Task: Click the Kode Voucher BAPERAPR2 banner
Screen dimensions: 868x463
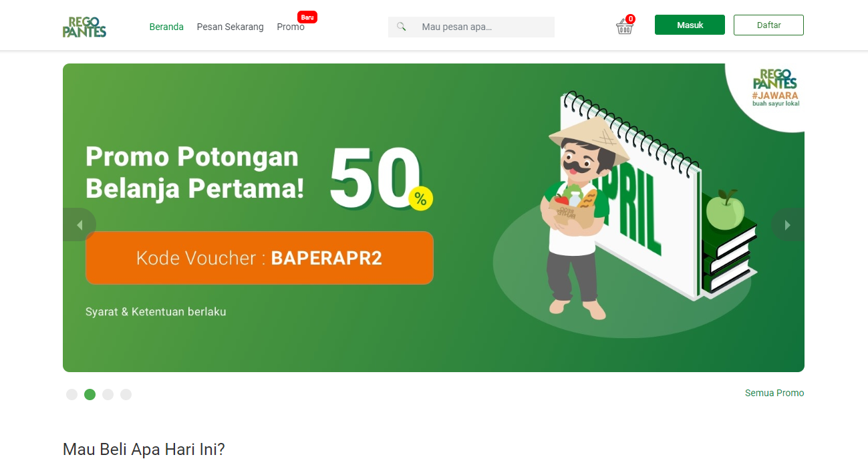Action: 259,258
